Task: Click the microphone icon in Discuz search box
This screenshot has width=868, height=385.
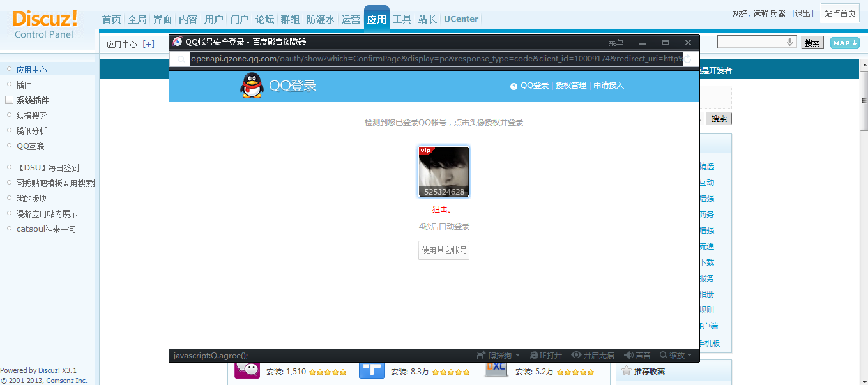Action: click(x=790, y=42)
